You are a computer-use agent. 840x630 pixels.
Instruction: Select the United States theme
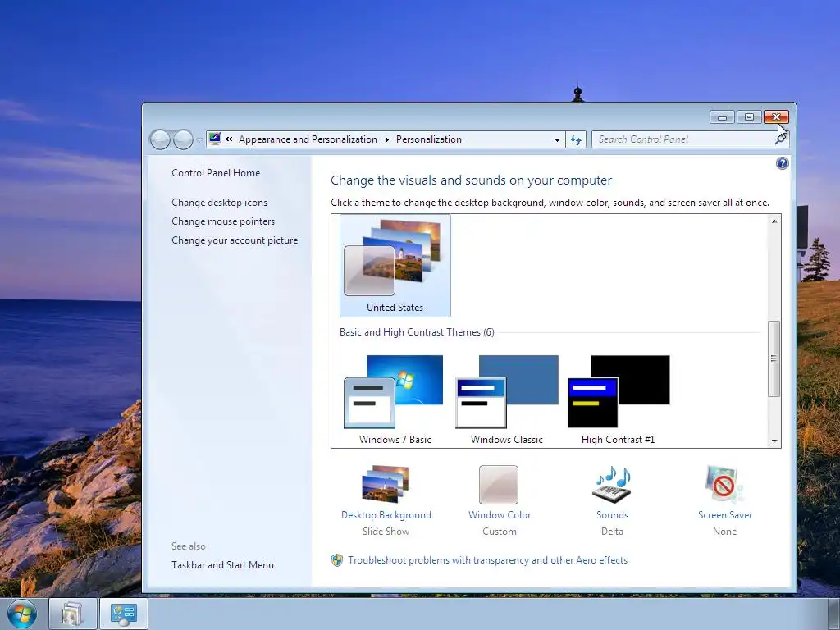[395, 266]
